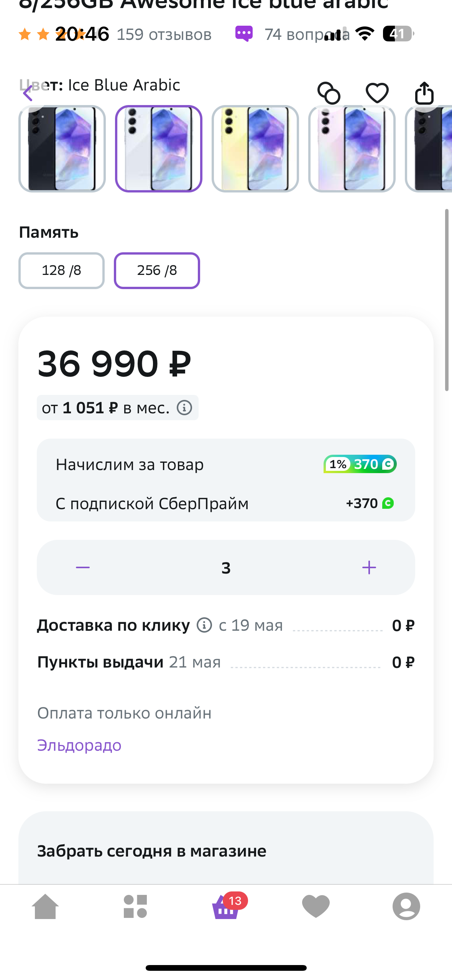
Task: Go to Home tab in bottom bar
Action: [45, 906]
